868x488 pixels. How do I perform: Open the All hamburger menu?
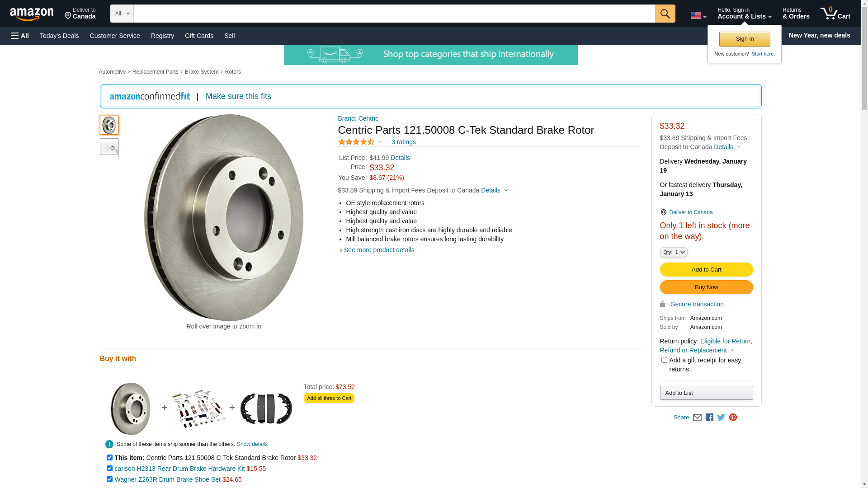20,36
